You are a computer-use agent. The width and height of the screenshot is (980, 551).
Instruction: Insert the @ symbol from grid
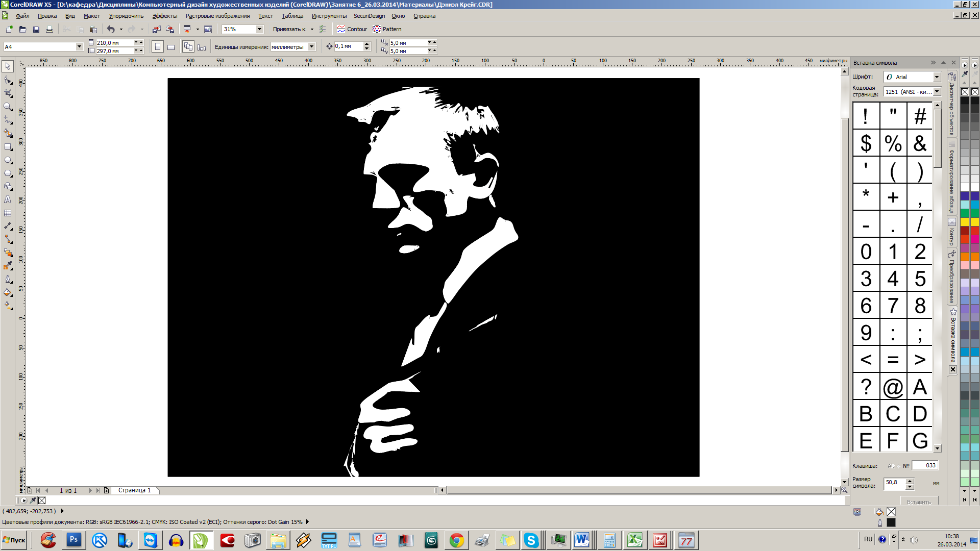pos(893,387)
